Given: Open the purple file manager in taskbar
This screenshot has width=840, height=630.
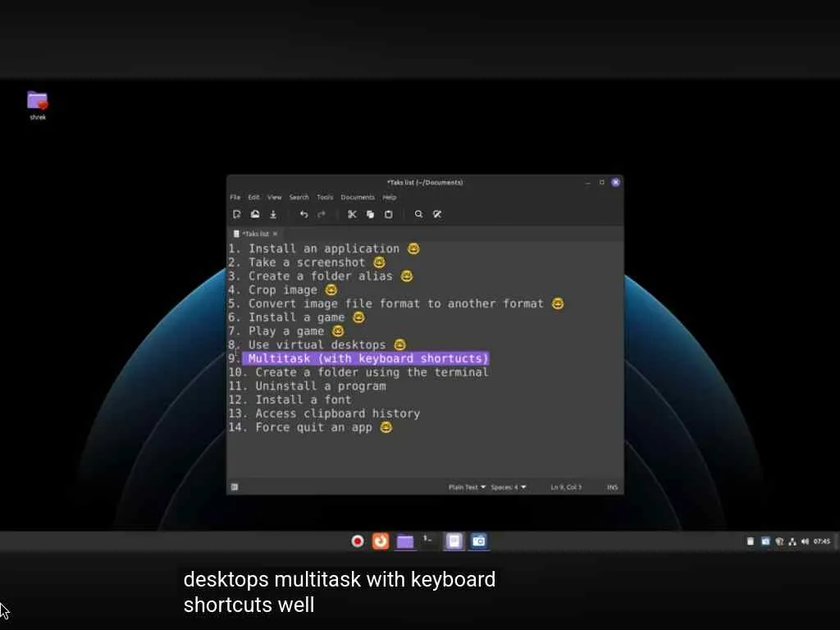Looking at the screenshot, I should (x=405, y=541).
